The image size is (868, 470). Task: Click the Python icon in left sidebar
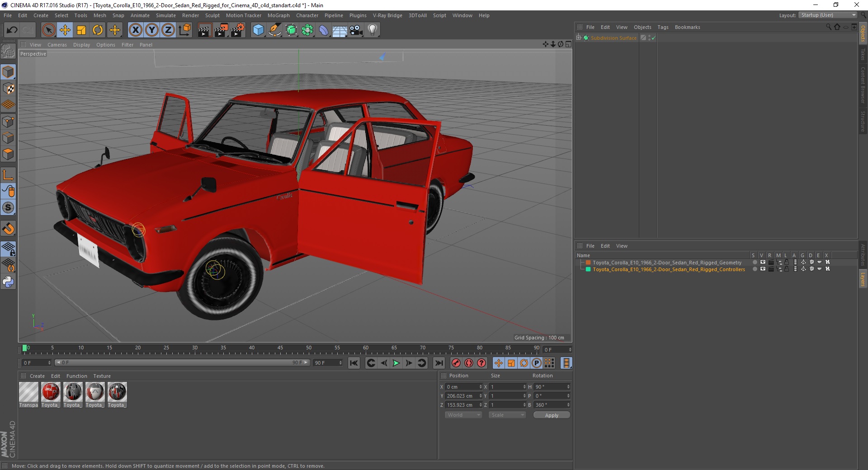(8, 282)
